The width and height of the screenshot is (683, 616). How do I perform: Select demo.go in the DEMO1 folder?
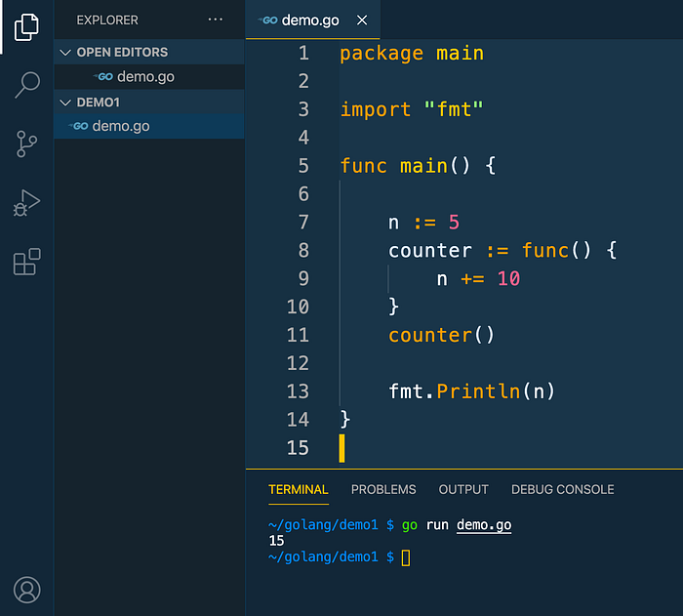(149, 127)
